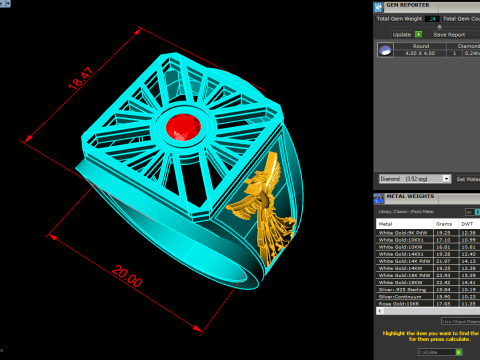The height and width of the screenshot is (360, 480).
Task: Click the 18.47 dimension label in viewport
Action: [81, 78]
